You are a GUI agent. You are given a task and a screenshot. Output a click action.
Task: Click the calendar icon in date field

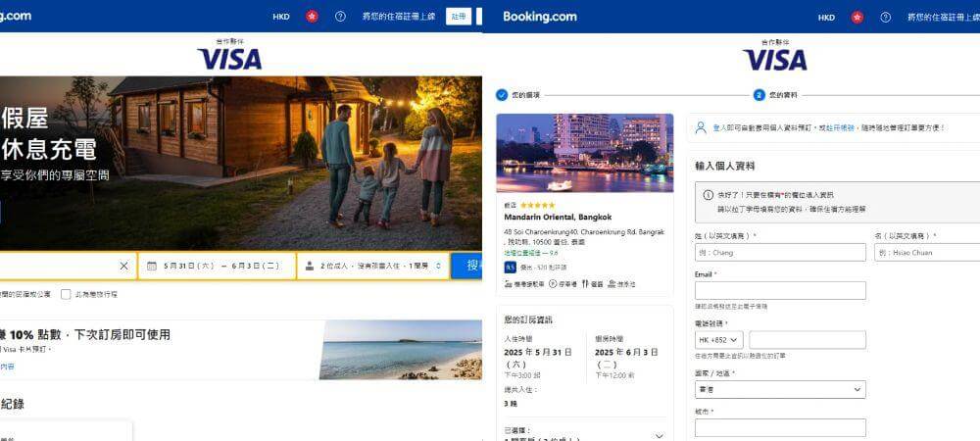[x=151, y=267]
